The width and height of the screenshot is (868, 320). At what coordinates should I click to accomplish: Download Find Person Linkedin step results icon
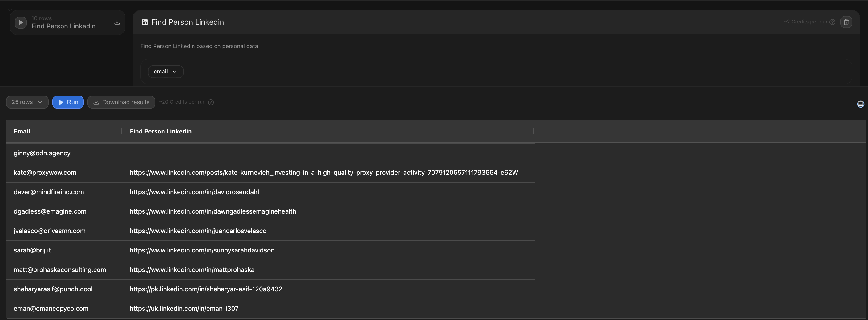(117, 23)
